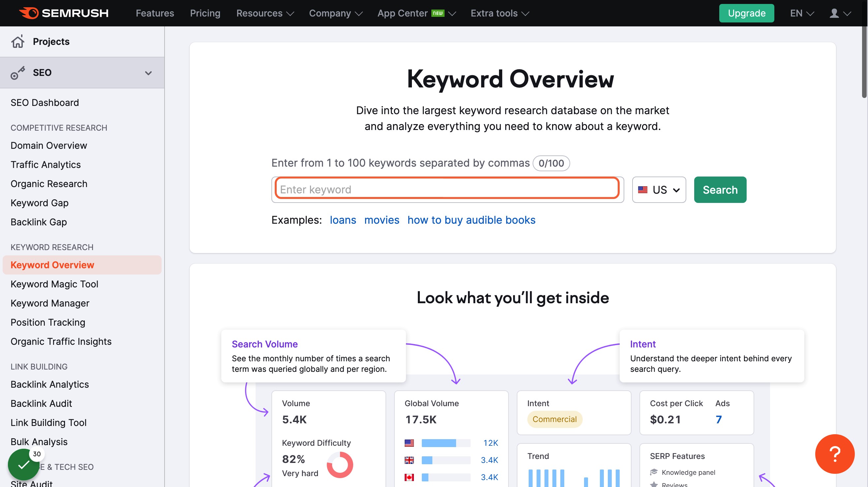The height and width of the screenshot is (487, 868).
Task: Open Traffic Analytics
Action: (46, 165)
